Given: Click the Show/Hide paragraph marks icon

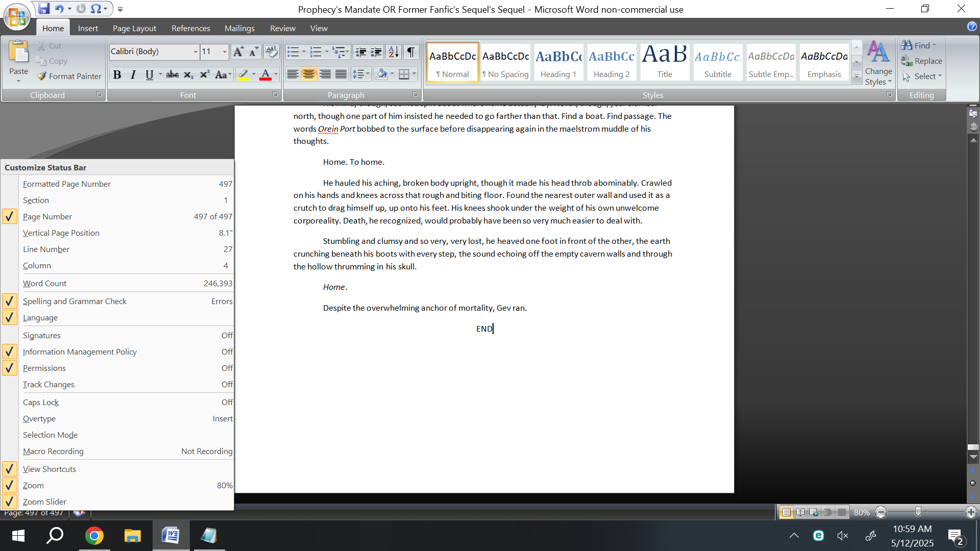Looking at the screenshot, I should 410,52.
